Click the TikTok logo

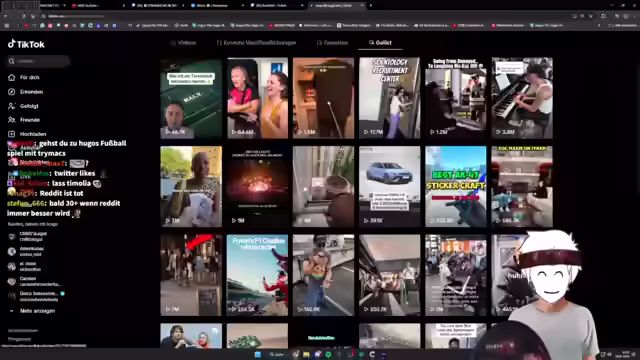(26, 44)
